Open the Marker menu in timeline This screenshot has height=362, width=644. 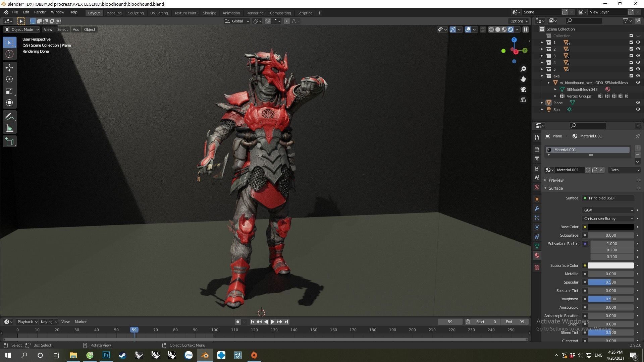[x=80, y=322]
